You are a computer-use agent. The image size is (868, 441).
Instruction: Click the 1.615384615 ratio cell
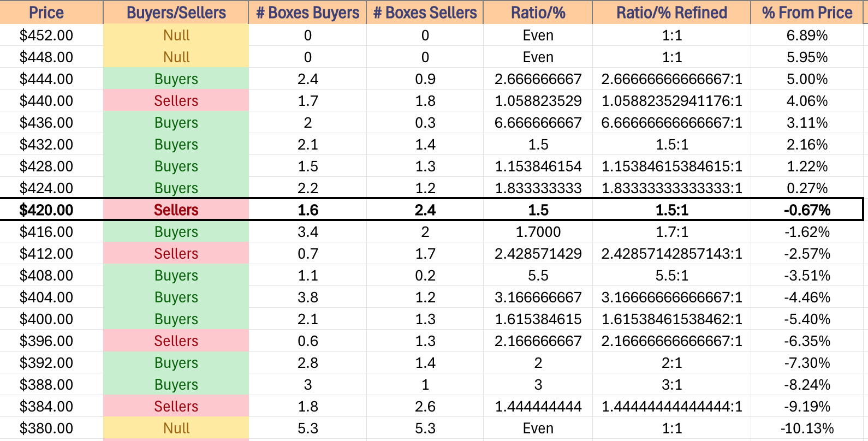pyautogui.click(x=538, y=319)
